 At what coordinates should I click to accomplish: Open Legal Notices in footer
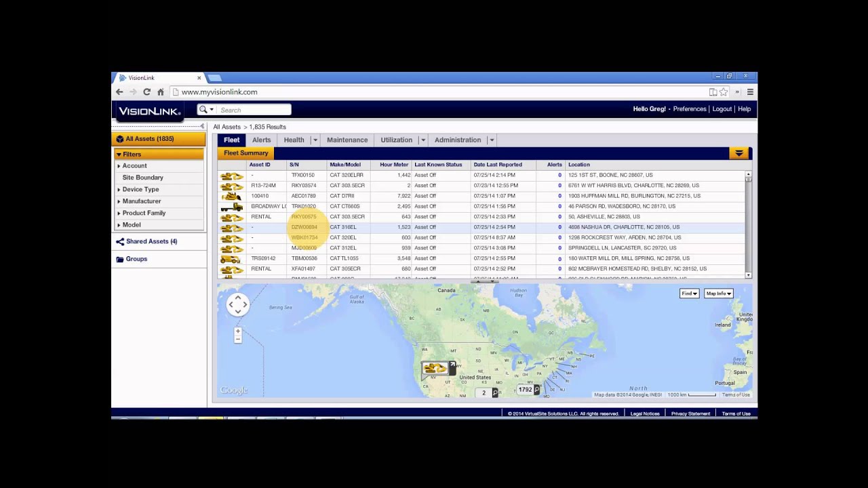pos(645,413)
